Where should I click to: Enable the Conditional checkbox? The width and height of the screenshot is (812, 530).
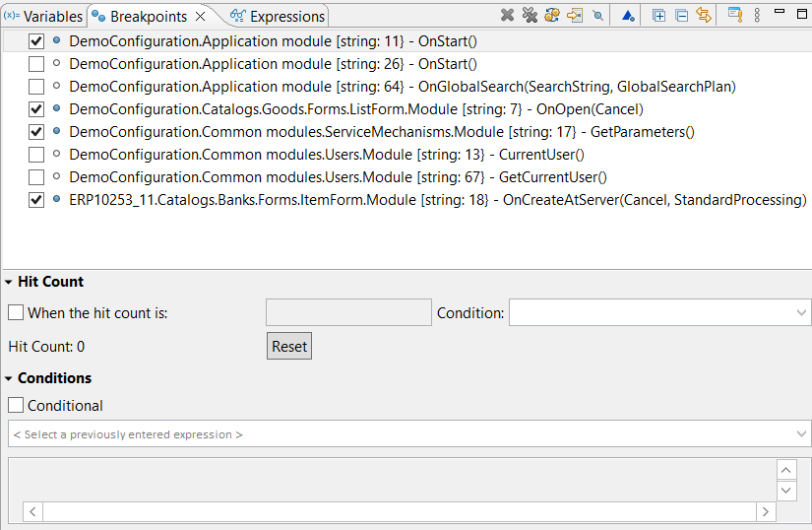click(x=16, y=406)
